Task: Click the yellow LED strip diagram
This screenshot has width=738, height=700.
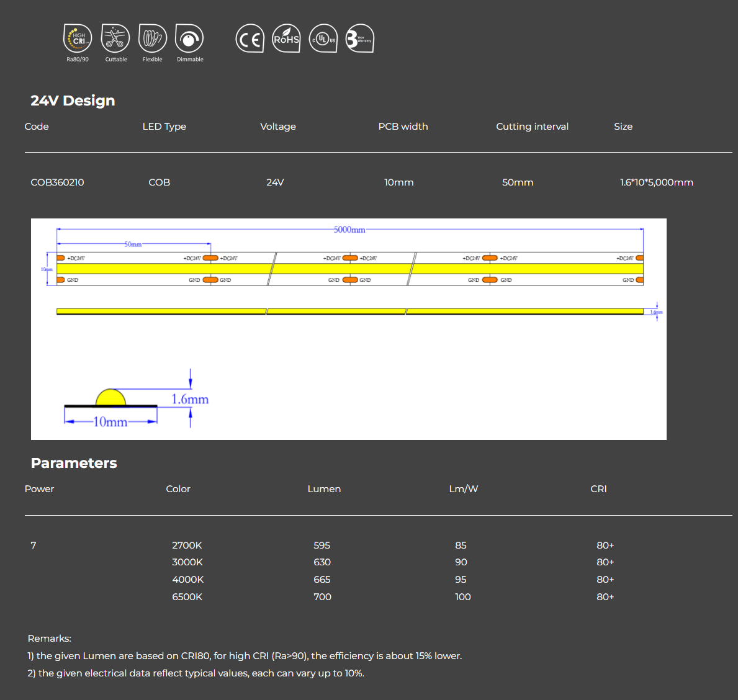Action: coord(348,268)
